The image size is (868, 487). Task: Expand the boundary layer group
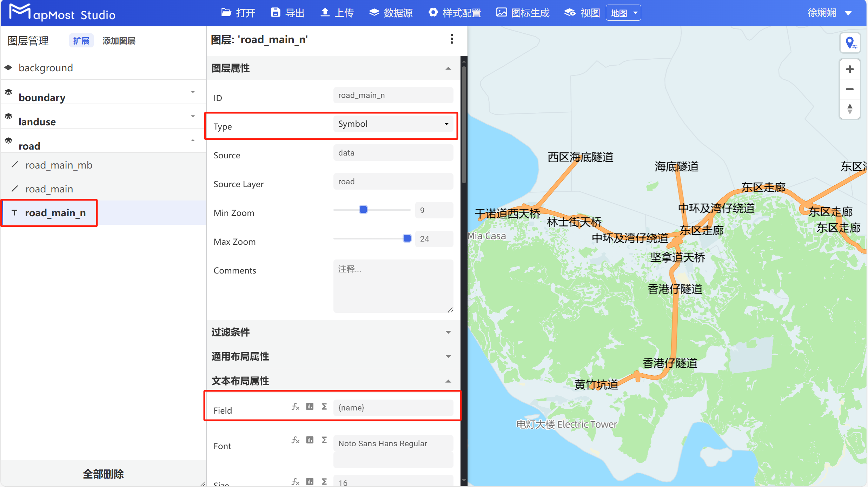(x=193, y=92)
